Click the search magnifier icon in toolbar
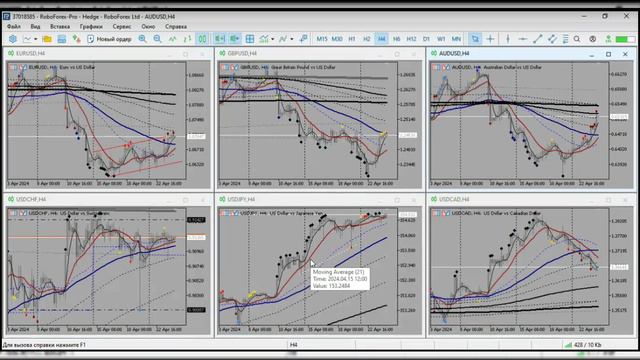640x360 pixels. [577, 39]
